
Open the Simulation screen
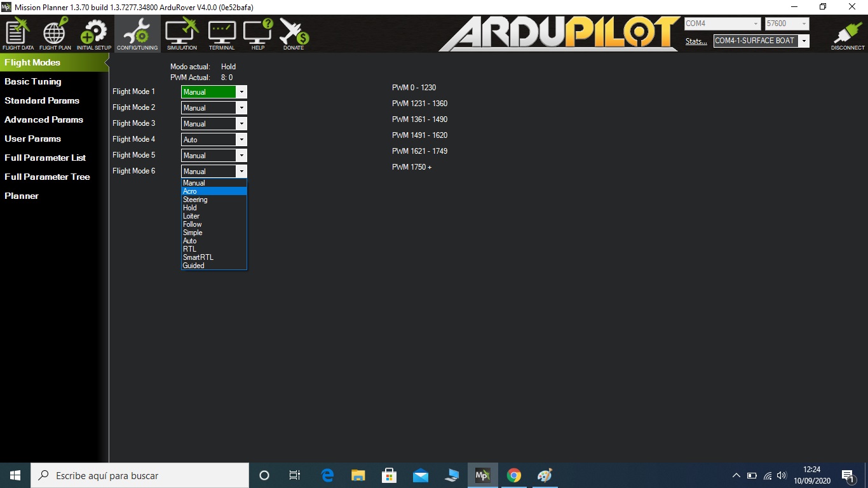coord(182,34)
